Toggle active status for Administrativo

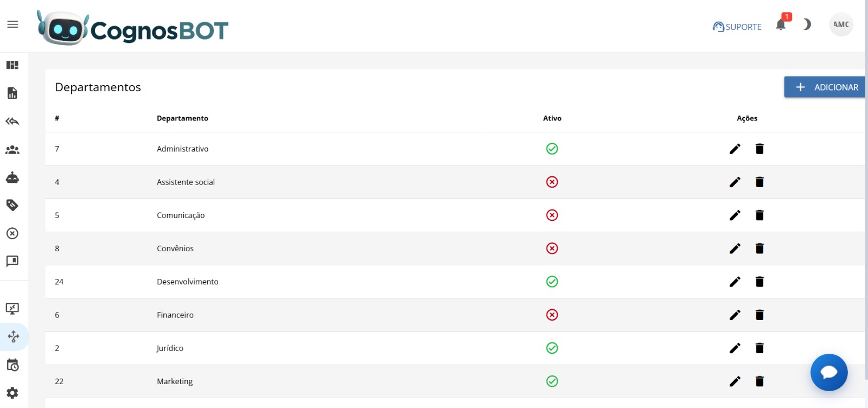click(552, 149)
